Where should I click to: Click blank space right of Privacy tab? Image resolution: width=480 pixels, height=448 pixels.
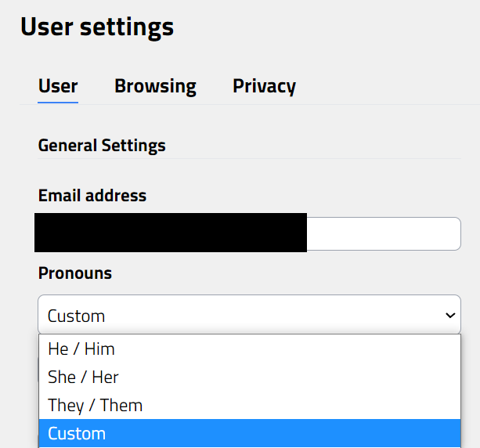(x=386, y=86)
